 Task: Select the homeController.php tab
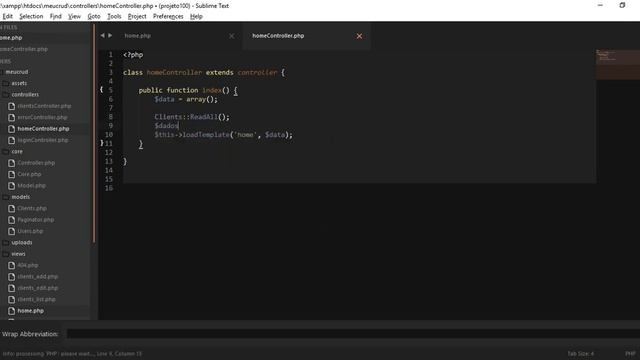278,36
